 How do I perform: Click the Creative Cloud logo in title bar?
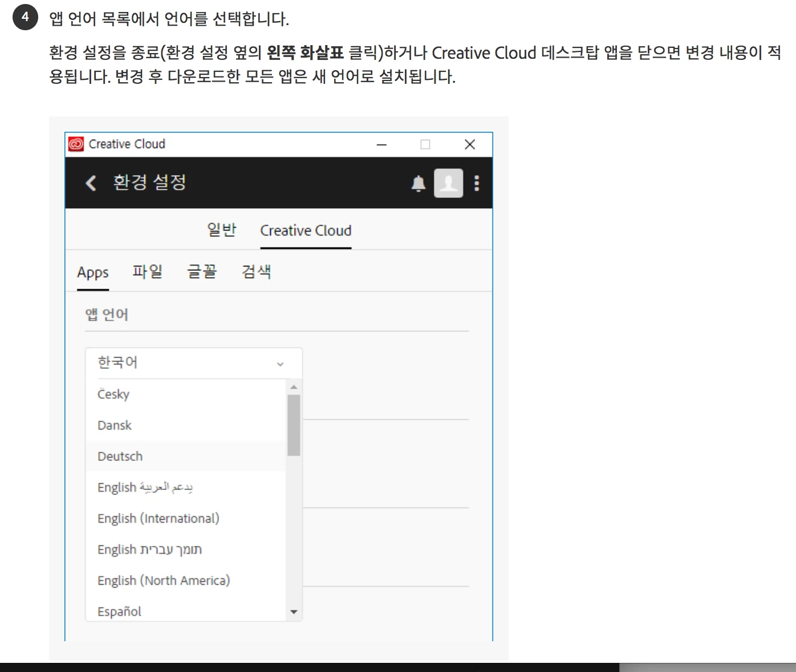(x=76, y=144)
